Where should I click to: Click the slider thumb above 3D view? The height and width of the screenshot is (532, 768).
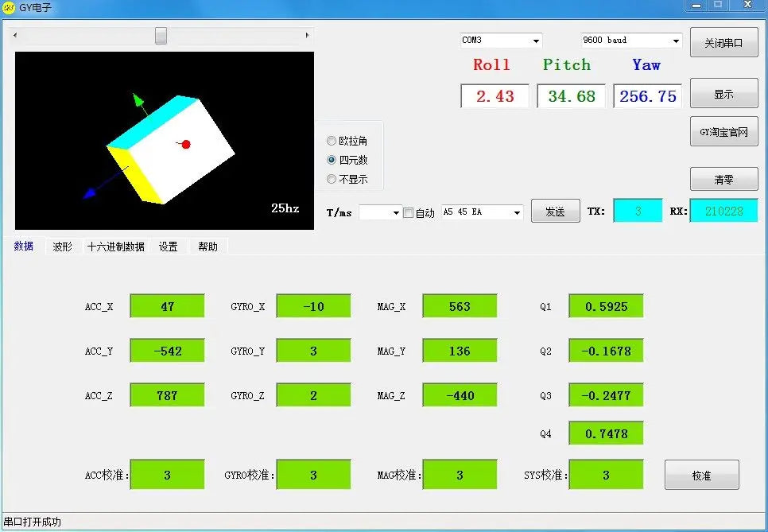coord(161,35)
